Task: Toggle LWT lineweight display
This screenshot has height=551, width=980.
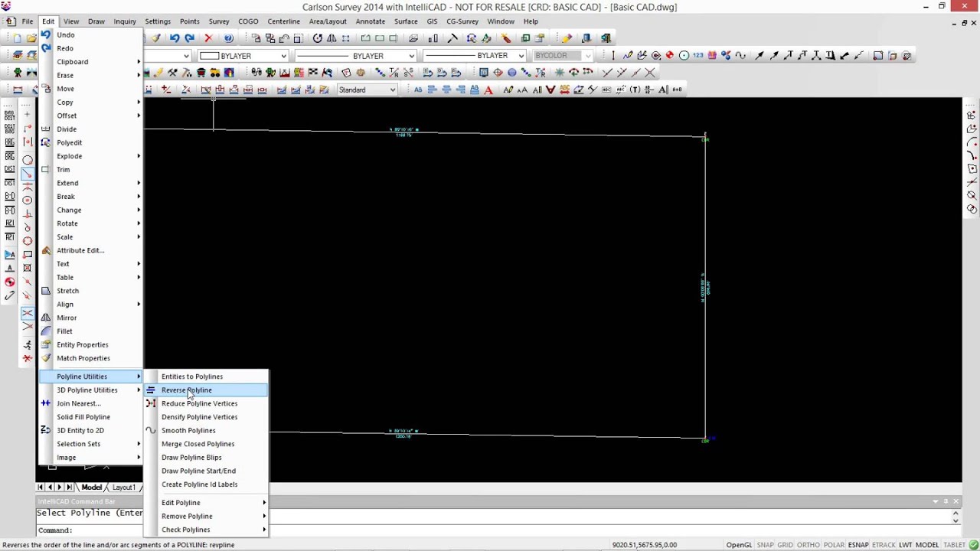Action: tap(905, 545)
